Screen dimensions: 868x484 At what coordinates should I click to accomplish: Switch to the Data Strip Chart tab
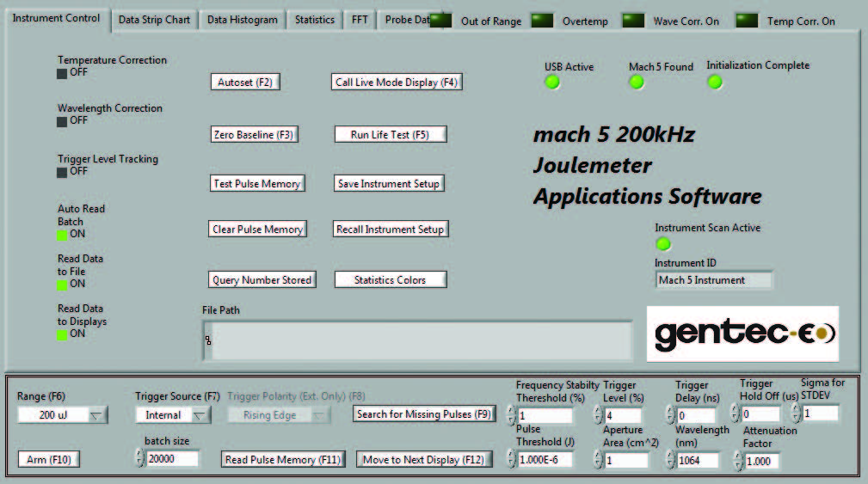(x=154, y=20)
